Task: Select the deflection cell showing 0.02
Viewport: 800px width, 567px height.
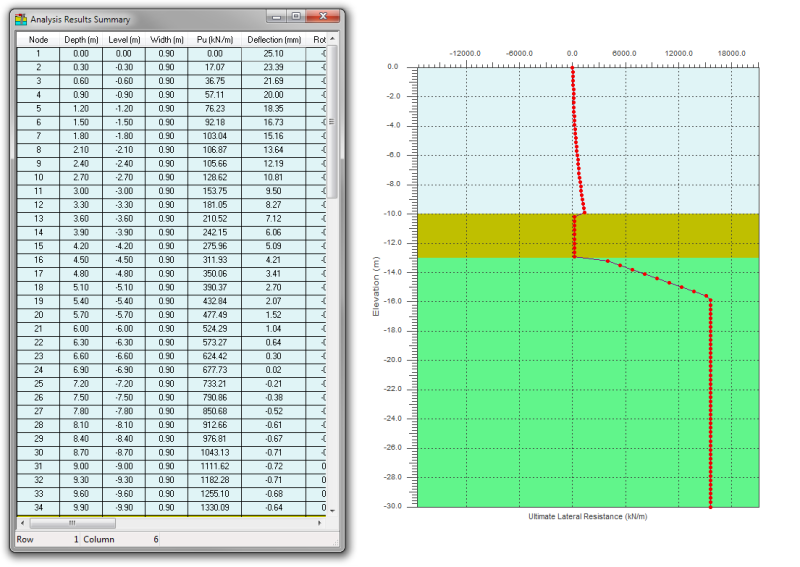Action: 274,371
